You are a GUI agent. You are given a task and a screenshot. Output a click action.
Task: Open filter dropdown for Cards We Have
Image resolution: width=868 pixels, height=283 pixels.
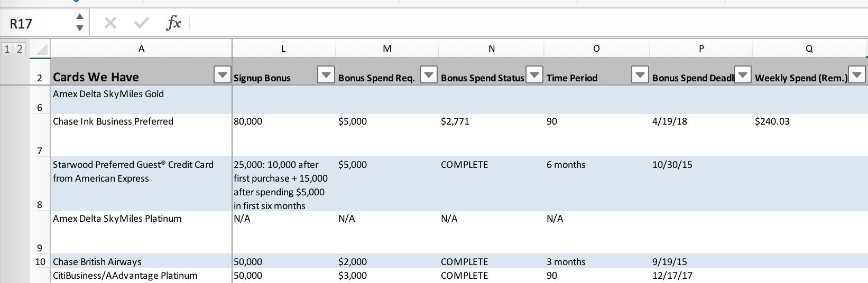[x=223, y=75]
